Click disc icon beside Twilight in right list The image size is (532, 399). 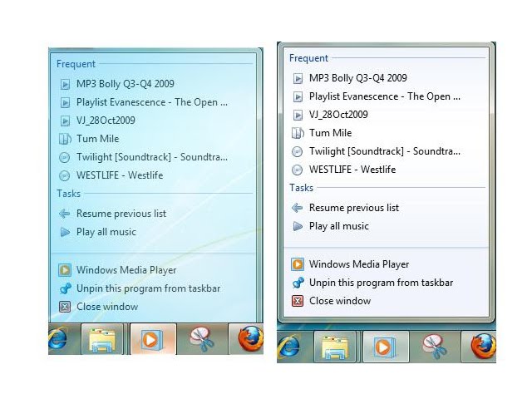(298, 151)
